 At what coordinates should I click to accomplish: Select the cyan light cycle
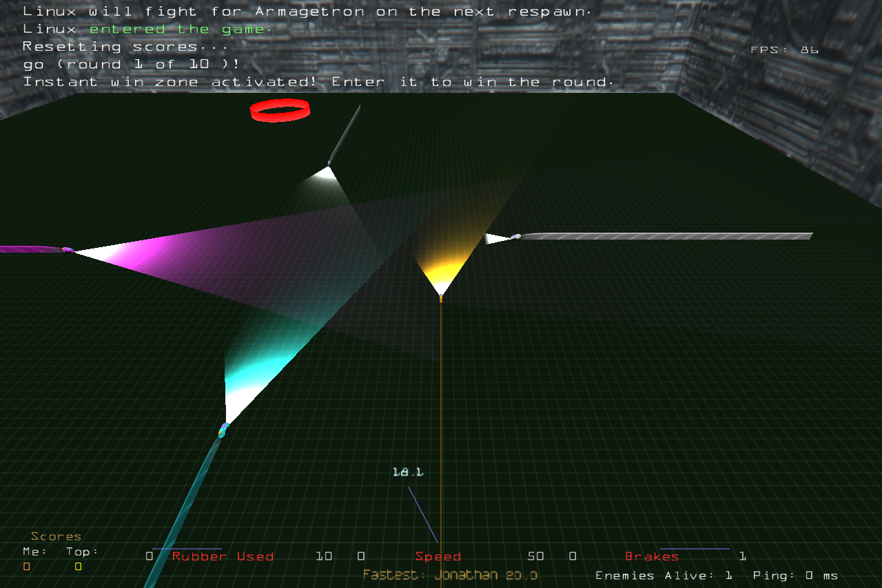pyautogui.click(x=223, y=431)
